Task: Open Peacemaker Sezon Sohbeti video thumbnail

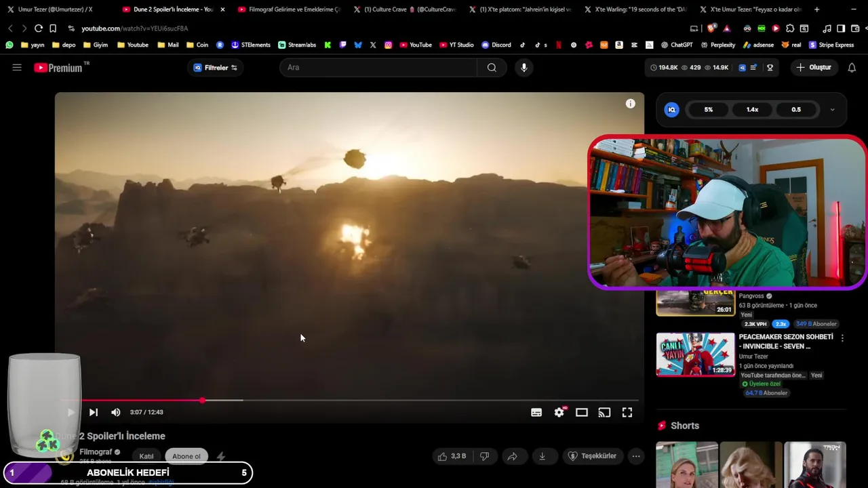Action: pos(695,354)
